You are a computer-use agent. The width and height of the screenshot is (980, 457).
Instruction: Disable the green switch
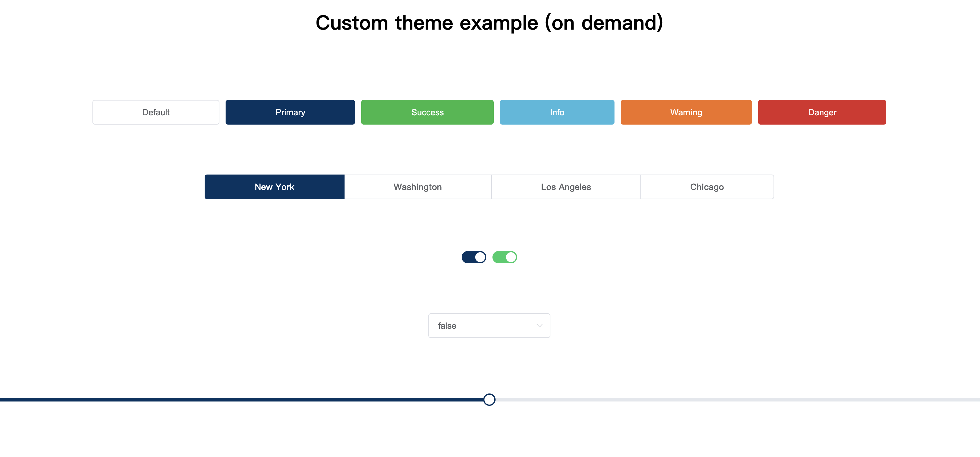pyautogui.click(x=505, y=257)
